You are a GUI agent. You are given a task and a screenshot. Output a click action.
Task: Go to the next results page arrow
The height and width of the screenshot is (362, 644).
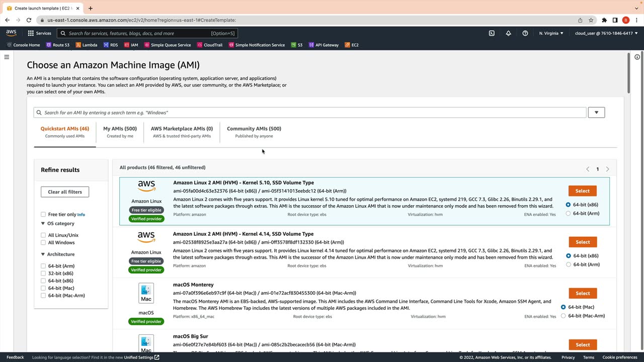click(x=607, y=169)
